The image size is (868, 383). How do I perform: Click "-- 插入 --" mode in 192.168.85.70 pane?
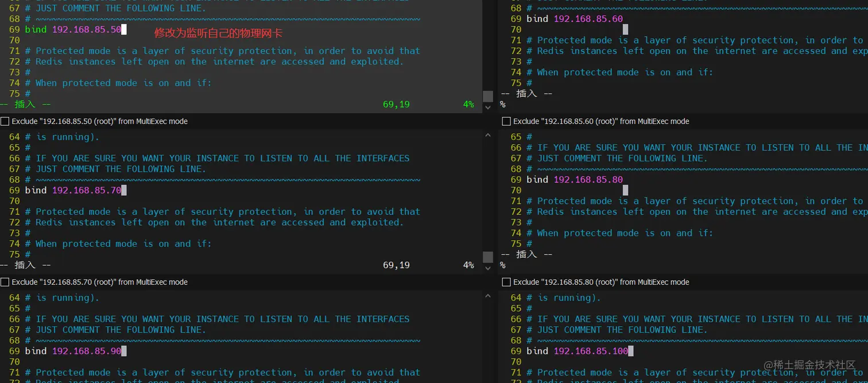[25, 265]
